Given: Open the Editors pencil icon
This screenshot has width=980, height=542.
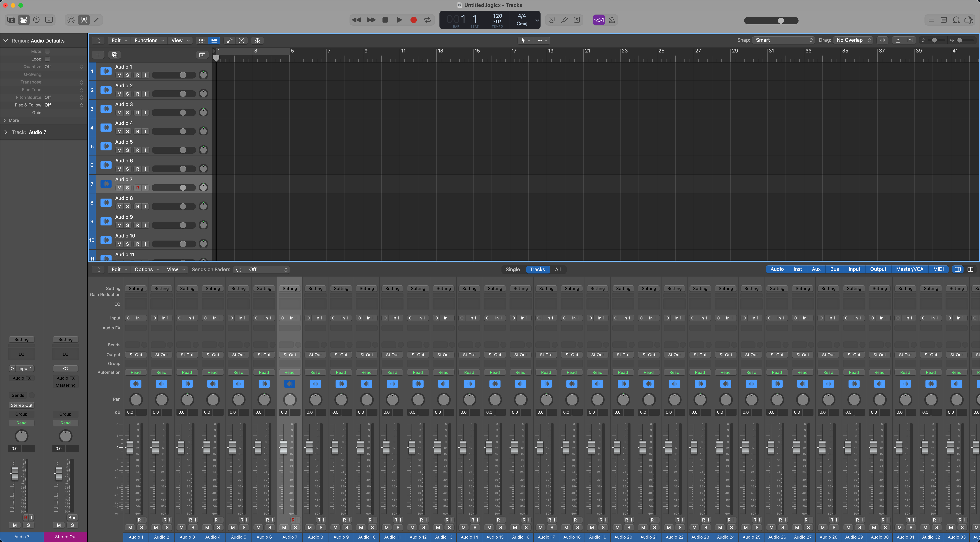Looking at the screenshot, I should click(97, 20).
